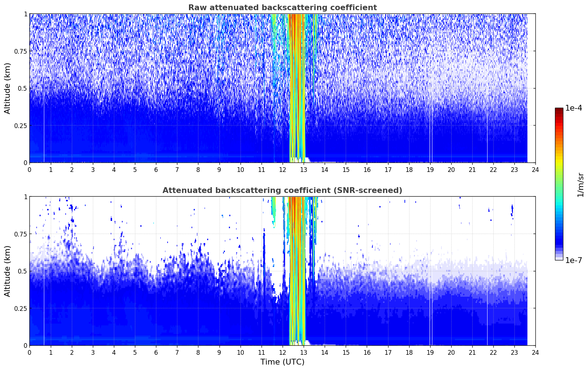Click the '21' hour tick under top plot
Screen dimensions: 588x370
[472, 169]
